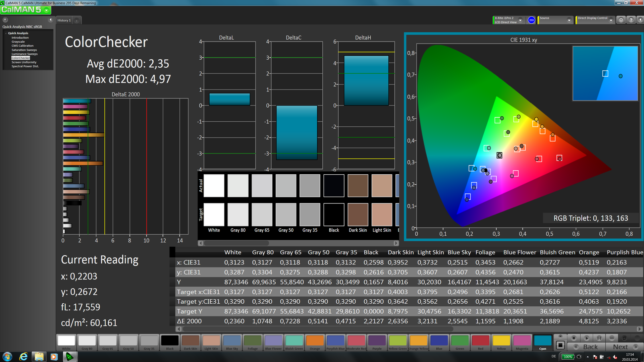Select Saturation Sweeps in sidebar
The image size is (644, 362).
coord(24,50)
